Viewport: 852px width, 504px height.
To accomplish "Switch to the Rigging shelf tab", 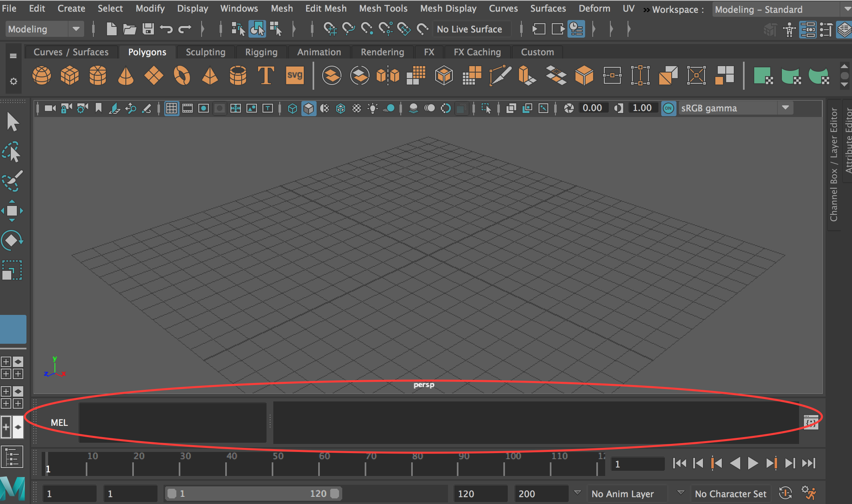I will pos(261,52).
